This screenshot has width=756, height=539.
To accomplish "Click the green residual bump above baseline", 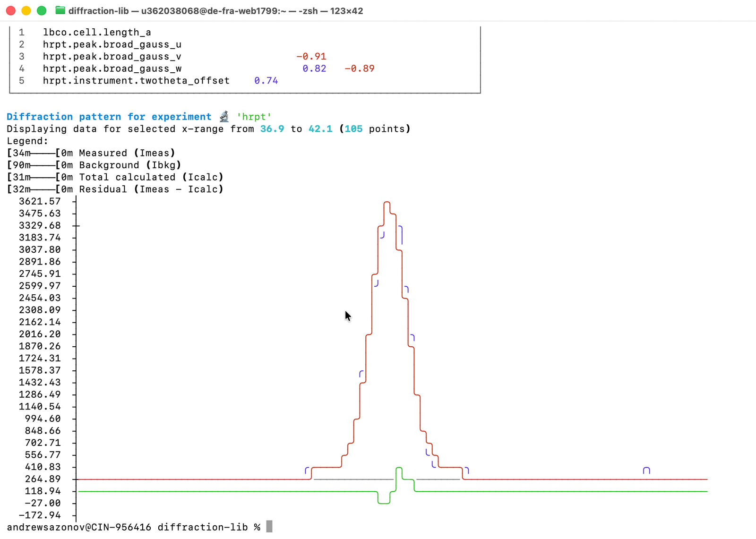I will [399, 469].
